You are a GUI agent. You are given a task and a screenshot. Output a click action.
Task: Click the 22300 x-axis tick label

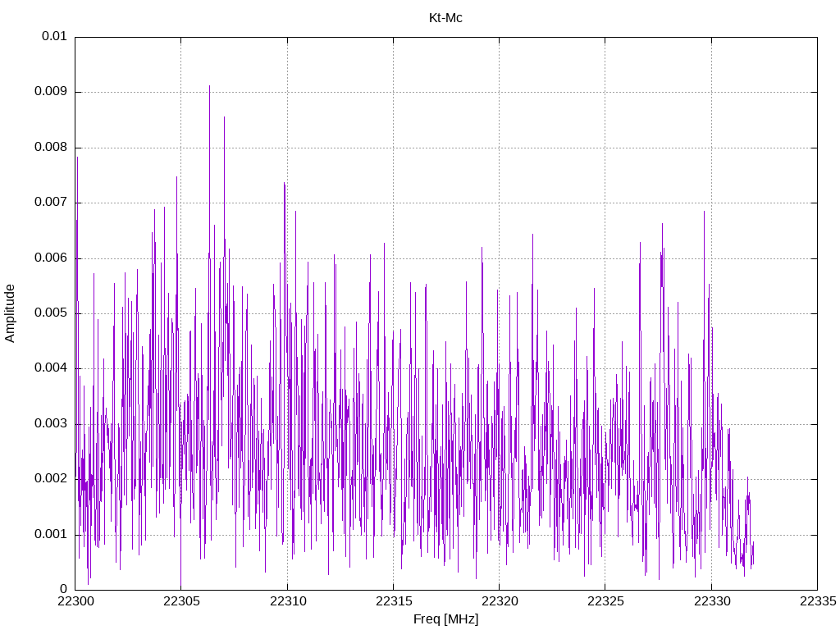click(75, 601)
